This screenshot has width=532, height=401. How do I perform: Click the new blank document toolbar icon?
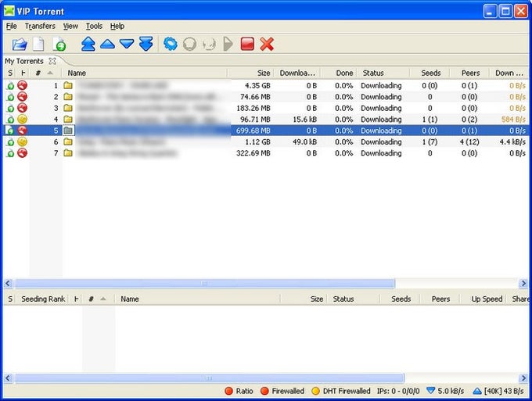click(x=38, y=44)
